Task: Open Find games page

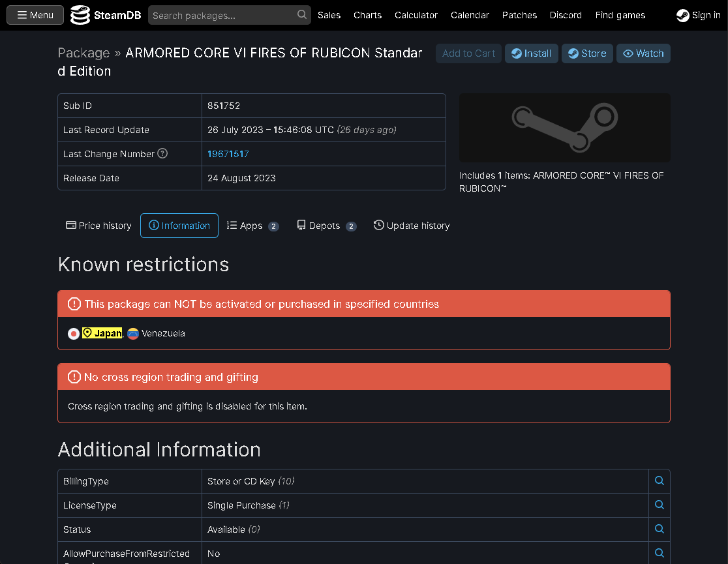Action: tap(620, 15)
